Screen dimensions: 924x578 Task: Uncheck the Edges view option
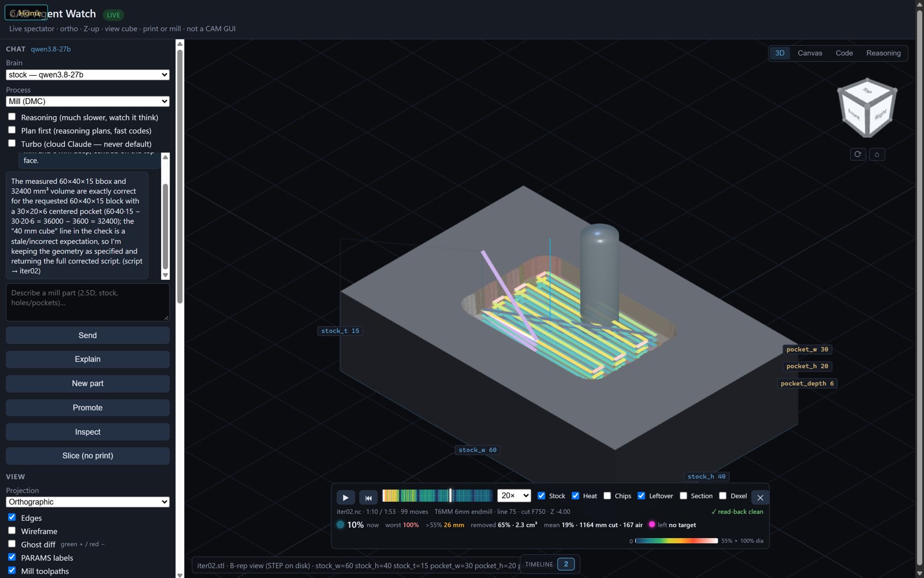coord(12,517)
